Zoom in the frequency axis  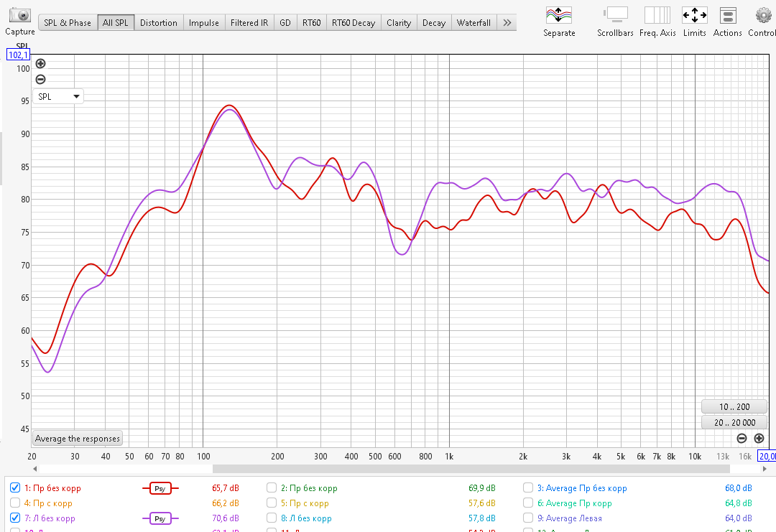pos(759,438)
